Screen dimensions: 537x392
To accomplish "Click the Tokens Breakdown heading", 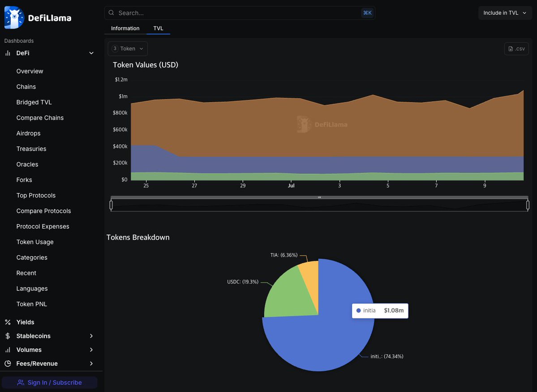I will [x=138, y=237].
